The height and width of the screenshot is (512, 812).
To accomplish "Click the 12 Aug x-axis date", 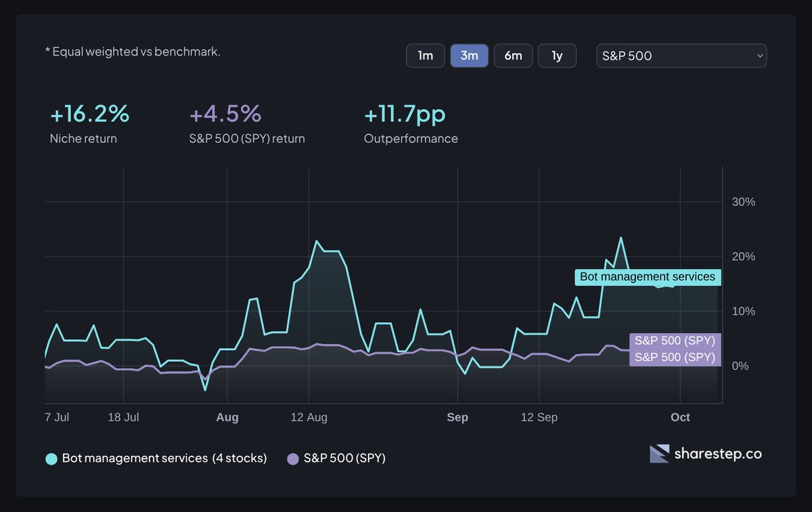I will pos(309,417).
